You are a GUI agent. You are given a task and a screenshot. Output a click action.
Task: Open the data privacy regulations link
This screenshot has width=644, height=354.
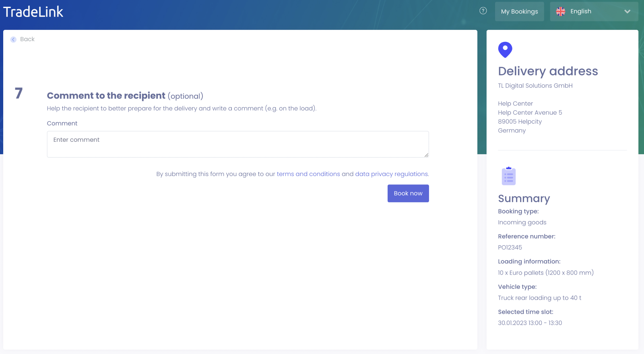pos(392,174)
